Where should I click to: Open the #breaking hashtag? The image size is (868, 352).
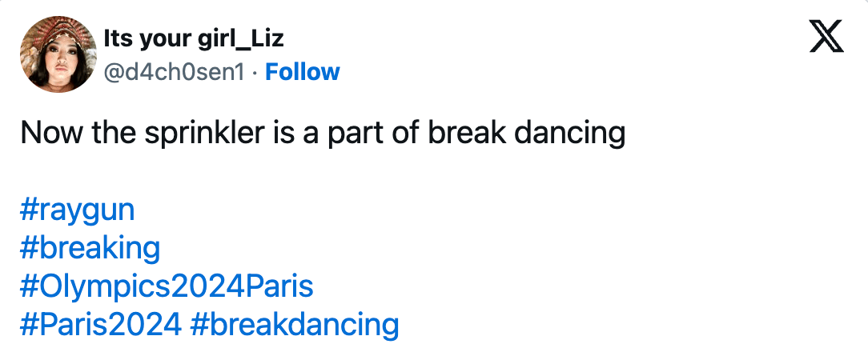click(90, 248)
